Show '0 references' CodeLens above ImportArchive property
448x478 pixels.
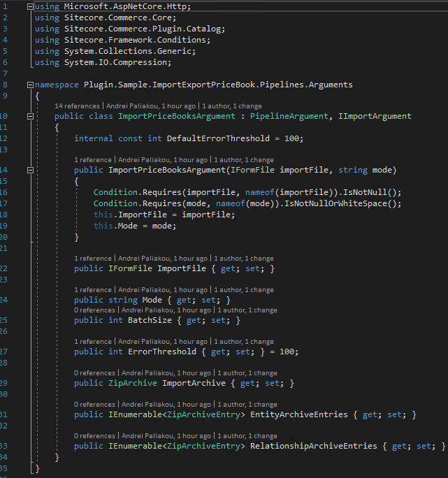pos(94,373)
